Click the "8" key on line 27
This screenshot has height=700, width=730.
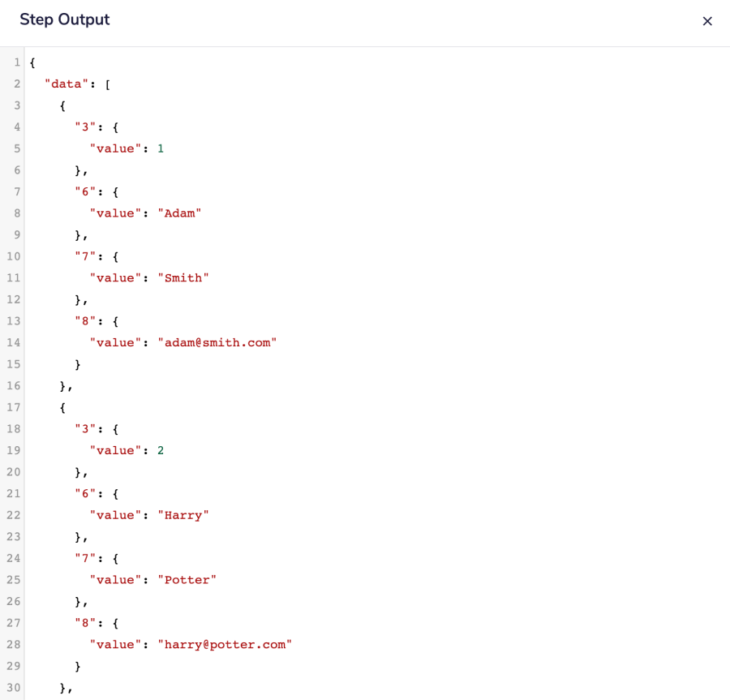pyautogui.click(x=85, y=622)
